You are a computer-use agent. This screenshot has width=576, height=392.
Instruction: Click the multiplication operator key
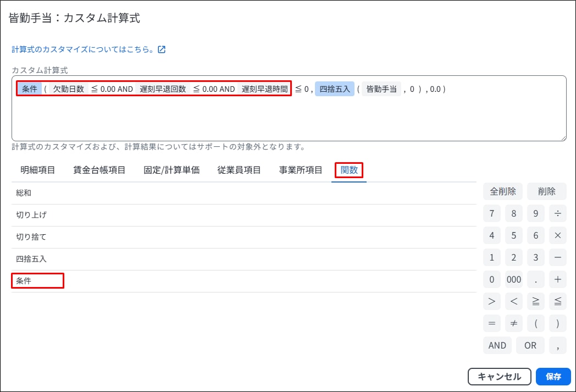557,235
